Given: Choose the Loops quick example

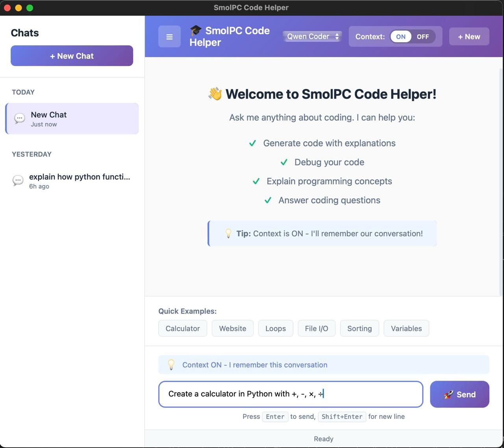Looking at the screenshot, I should point(276,328).
